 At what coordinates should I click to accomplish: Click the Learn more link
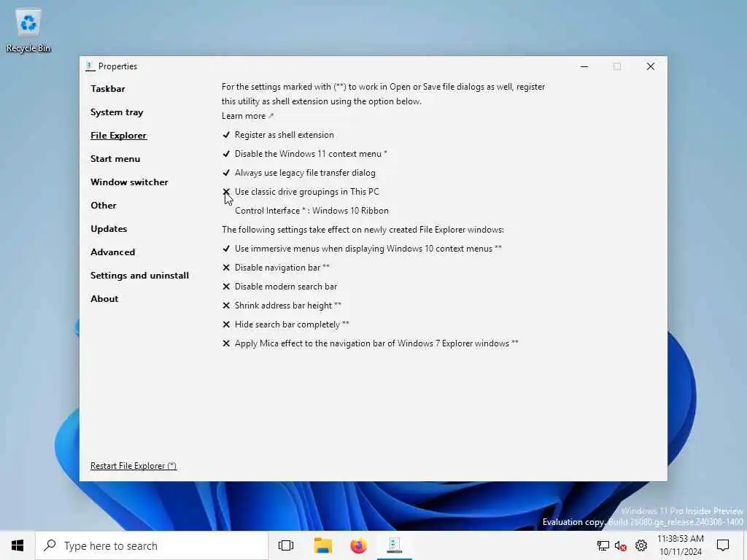coord(247,116)
